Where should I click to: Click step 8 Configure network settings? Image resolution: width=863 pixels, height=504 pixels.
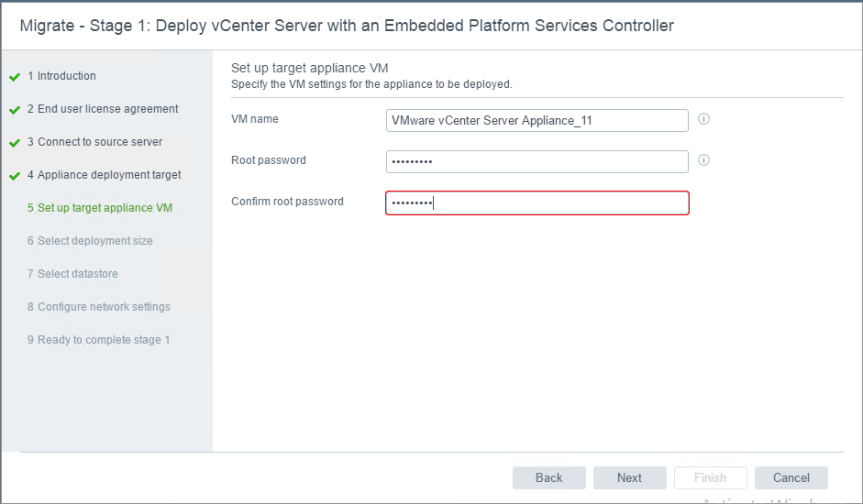[99, 307]
